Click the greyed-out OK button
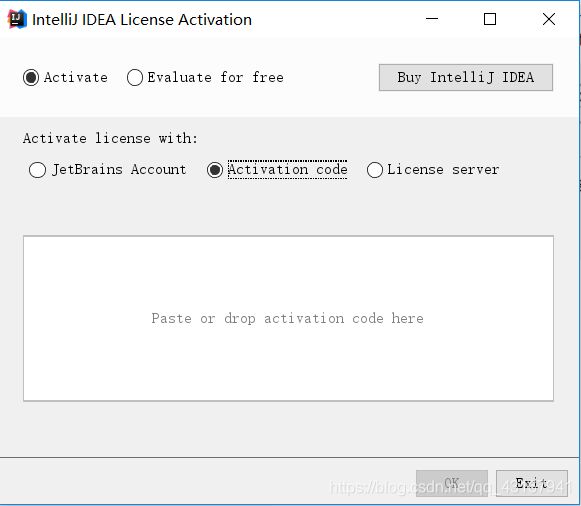Screen dimensions: 581x506 point(452,483)
